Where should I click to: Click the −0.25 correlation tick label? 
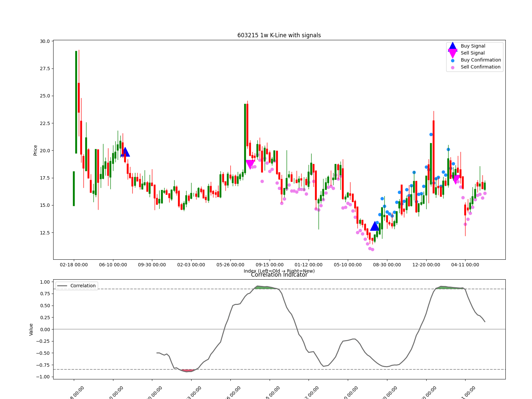tap(43, 341)
